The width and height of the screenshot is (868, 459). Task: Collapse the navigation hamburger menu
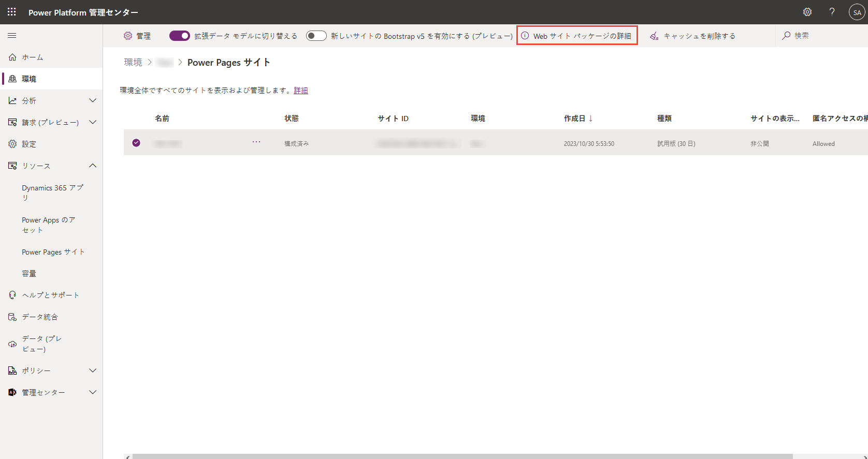[12, 36]
